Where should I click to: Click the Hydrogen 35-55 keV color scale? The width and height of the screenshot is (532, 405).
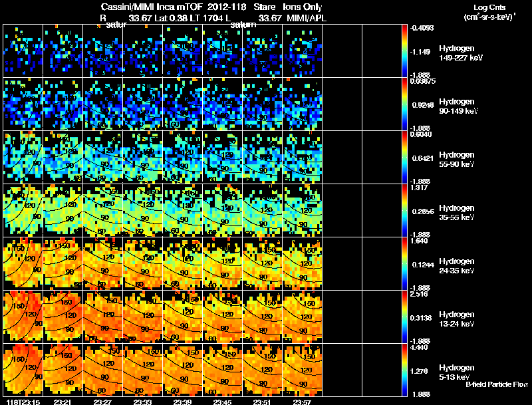(404, 210)
